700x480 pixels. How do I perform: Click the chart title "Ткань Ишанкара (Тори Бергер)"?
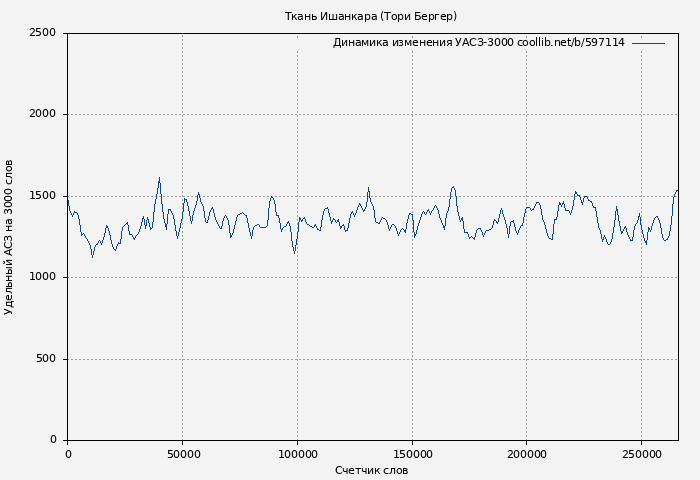tap(370, 16)
